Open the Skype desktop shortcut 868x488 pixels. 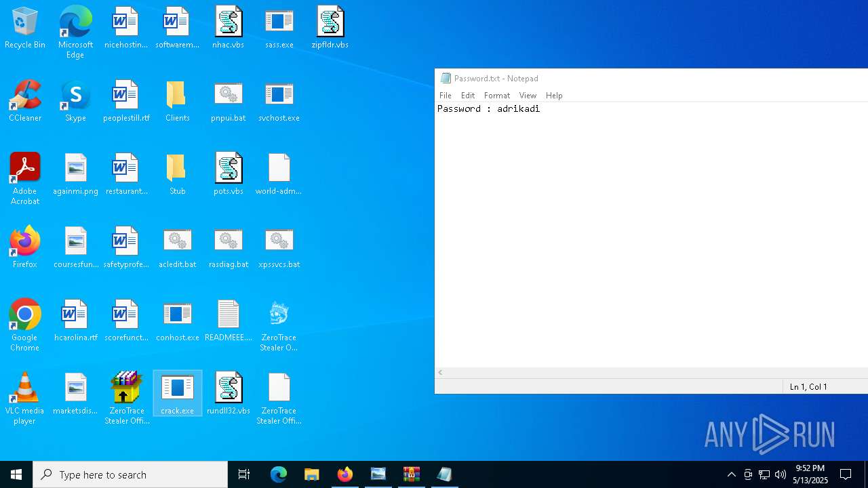[x=75, y=102]
